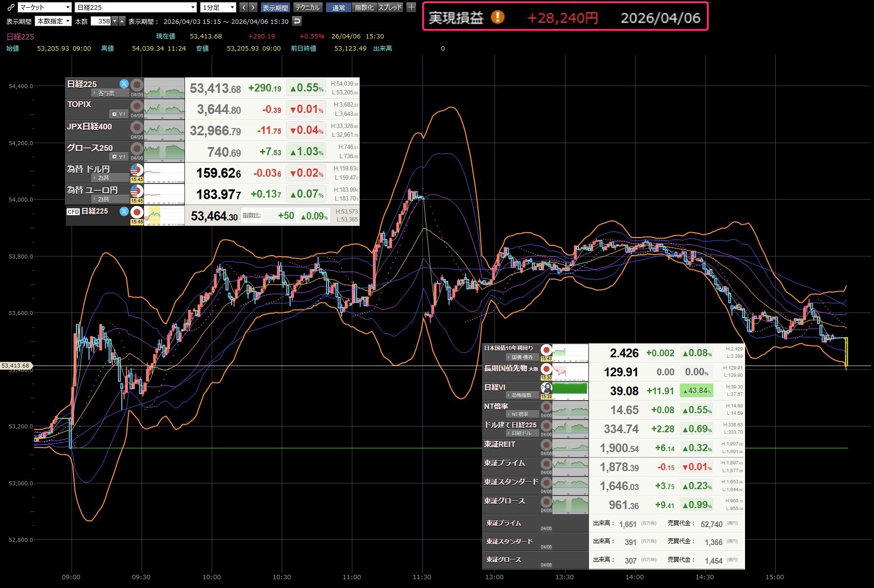Increase the 本数 bar count with up stepper

pos(122,21)
